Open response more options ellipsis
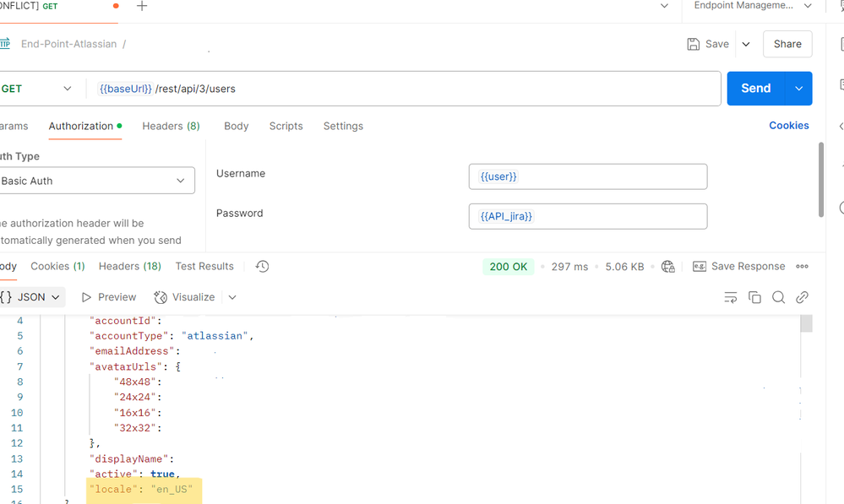 coord(802,266)
